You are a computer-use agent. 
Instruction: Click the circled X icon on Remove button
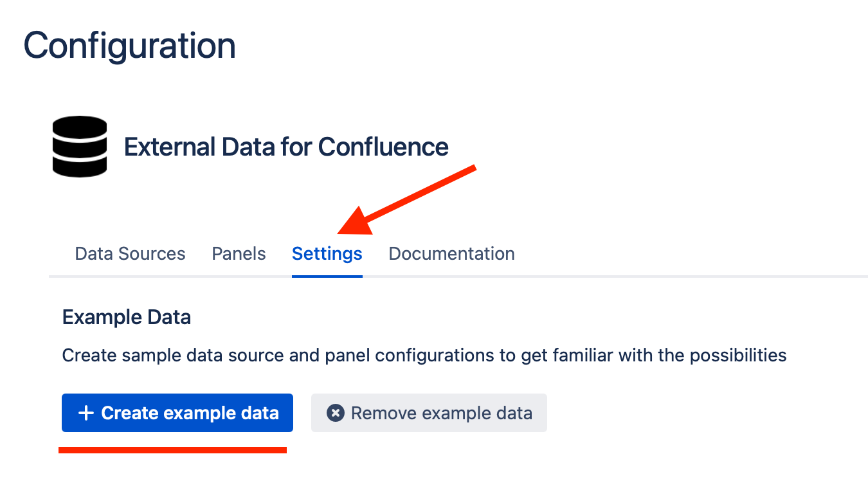(335, 413)
